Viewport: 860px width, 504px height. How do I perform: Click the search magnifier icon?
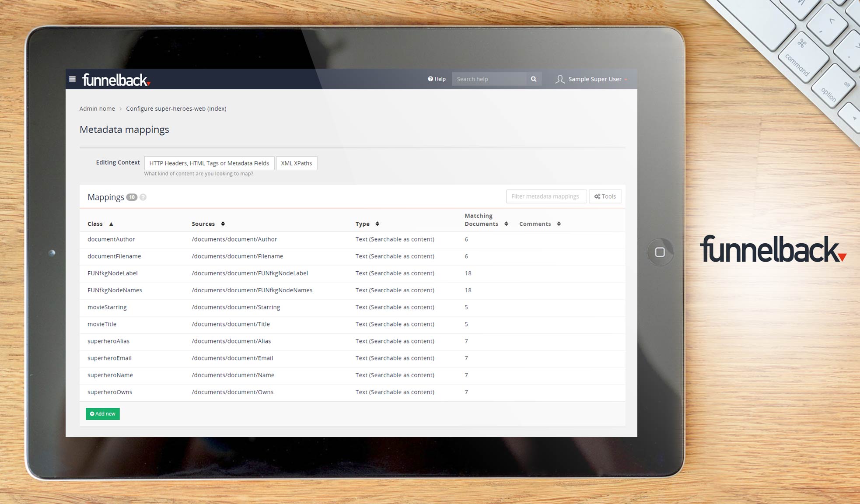coord(533,79)
